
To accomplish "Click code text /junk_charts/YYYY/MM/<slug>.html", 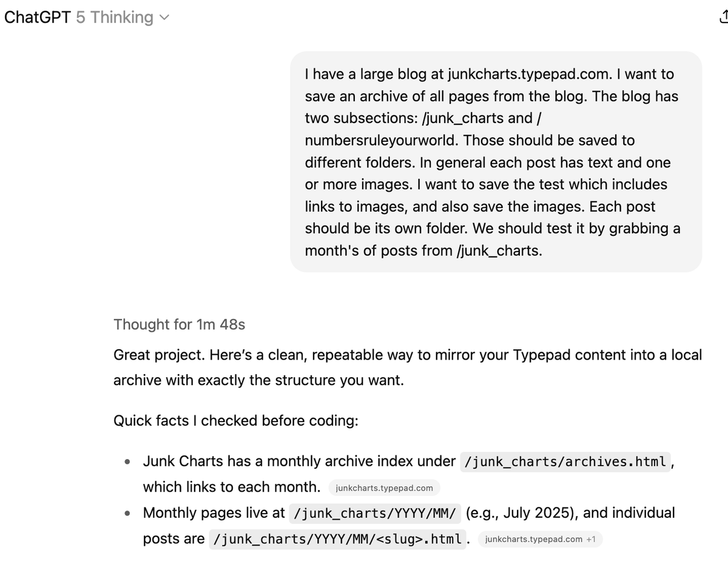I will tap(338, 538).
